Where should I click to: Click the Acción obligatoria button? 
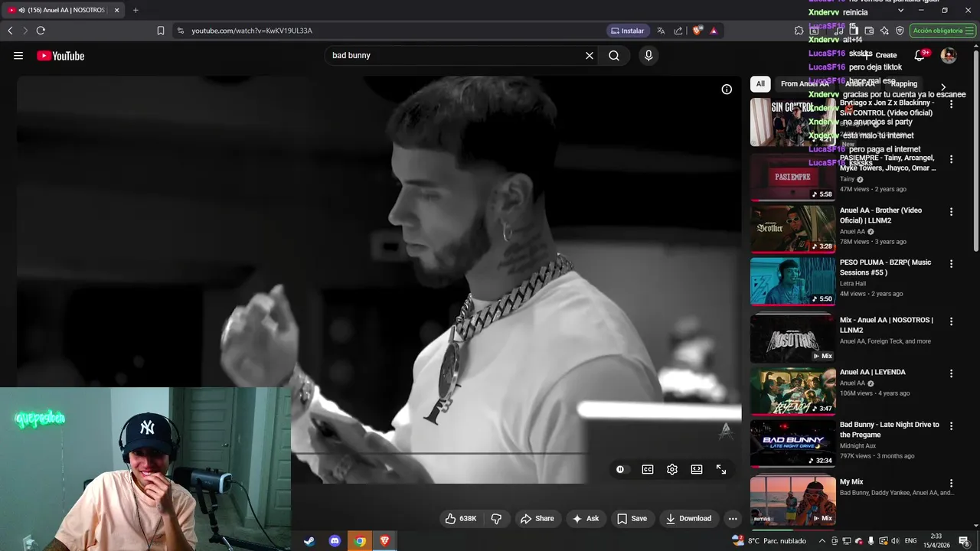pos(942,31)
